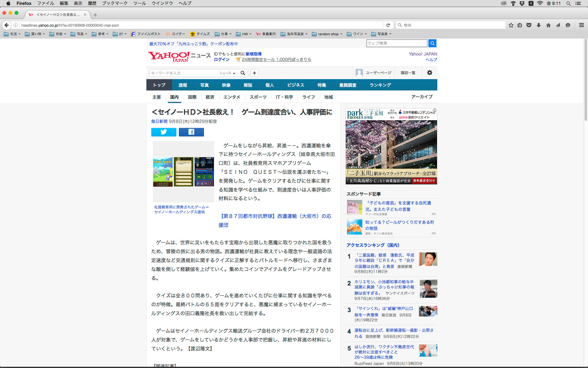Reload the page with the refresh icon

coord(388,25)
